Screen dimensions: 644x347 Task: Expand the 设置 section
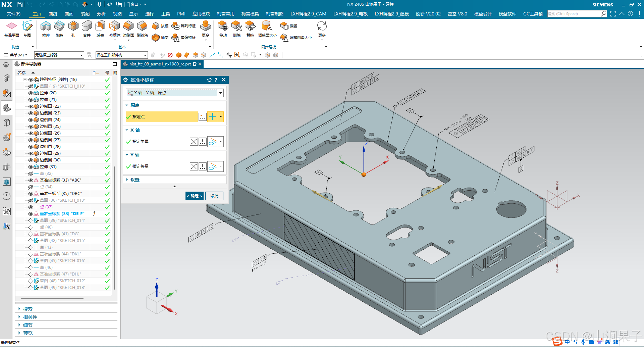[x=127, y=180]
